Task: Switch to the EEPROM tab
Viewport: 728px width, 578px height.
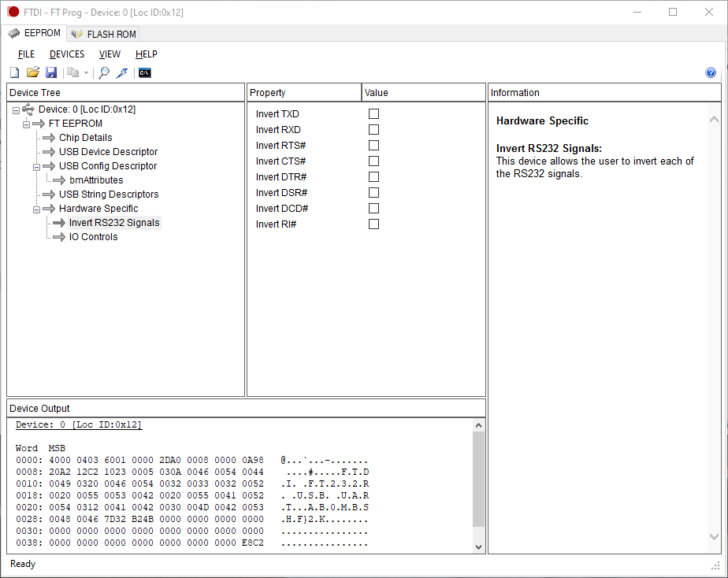Action: pyautogui.click(x=35, y=33)
